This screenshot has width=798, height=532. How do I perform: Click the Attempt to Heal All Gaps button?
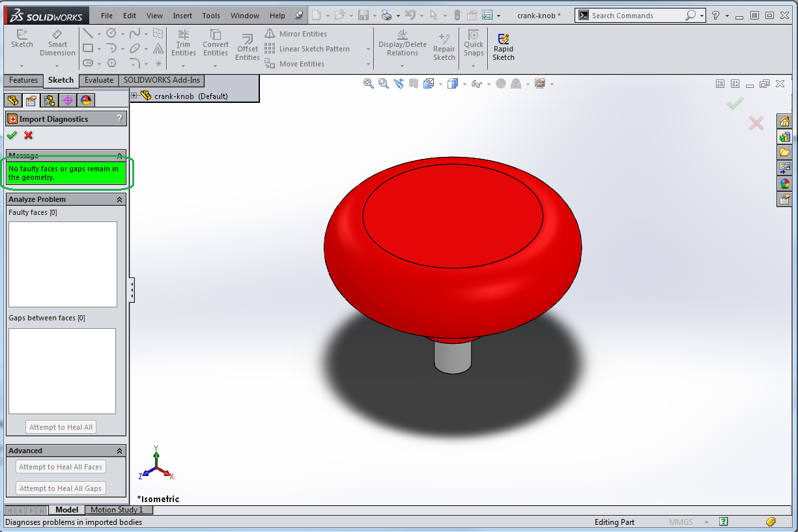coord(61,488)
